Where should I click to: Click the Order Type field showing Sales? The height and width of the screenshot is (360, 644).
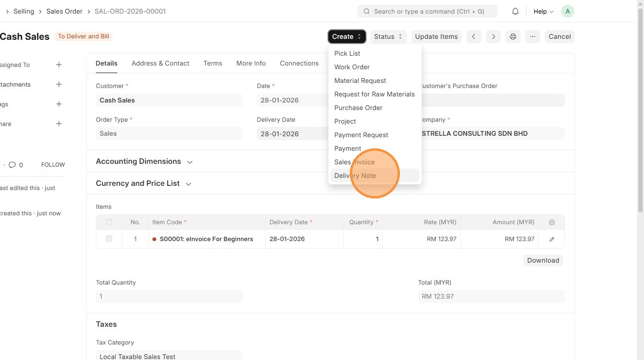169,133
